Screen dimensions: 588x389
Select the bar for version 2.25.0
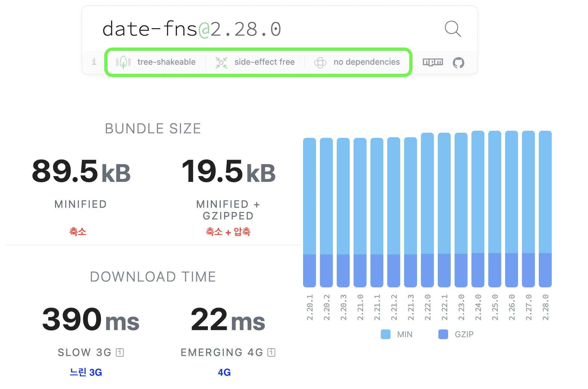(x=495, y=209)
